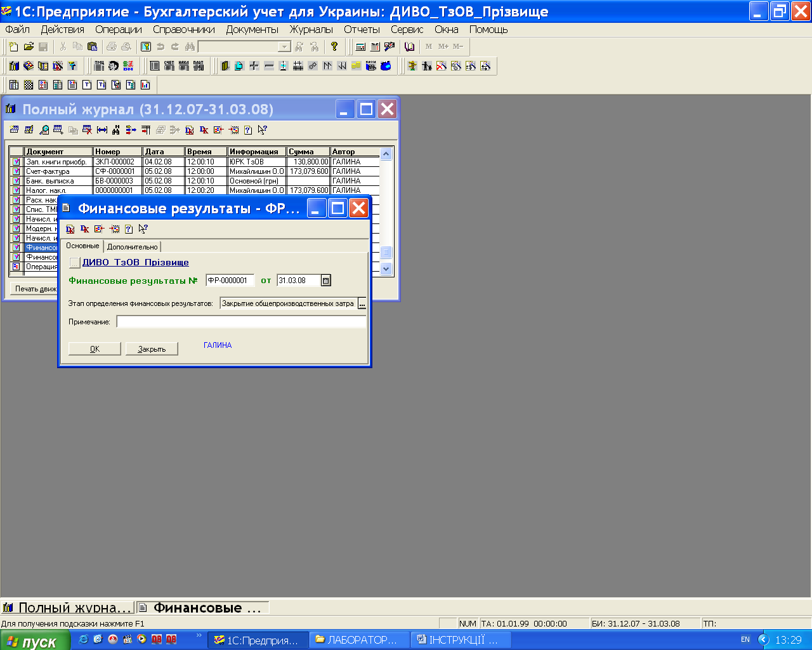The height and width of the screenshot is (650, 812).
Task: Click the first Дт/Кт postings icon in Финансовые результаты toolbar
Action: tap(70, 229)
